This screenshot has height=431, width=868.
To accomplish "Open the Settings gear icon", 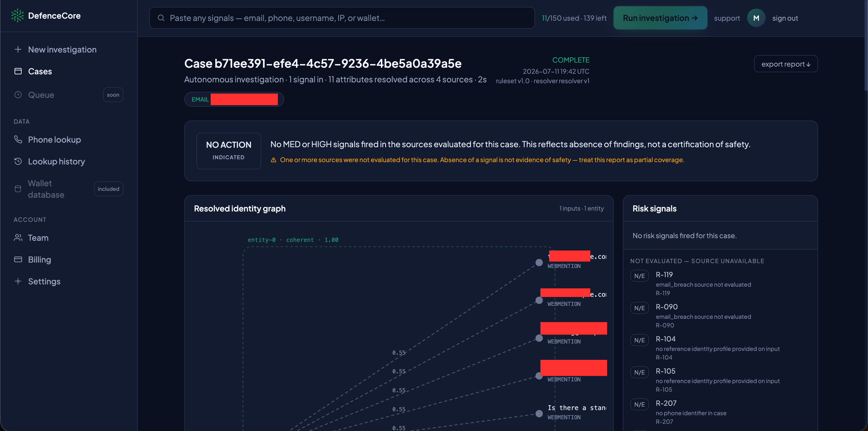I will pyautogui.click(x=18, y=281).
